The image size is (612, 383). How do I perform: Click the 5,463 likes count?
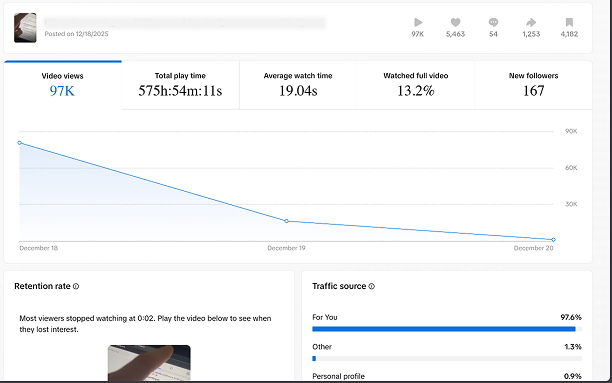[x=455, y=34]
